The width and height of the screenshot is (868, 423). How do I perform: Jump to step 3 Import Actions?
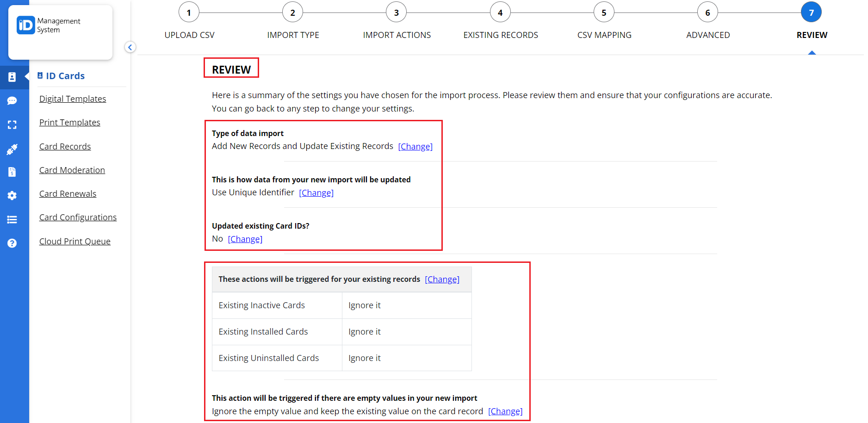(396, 12)
